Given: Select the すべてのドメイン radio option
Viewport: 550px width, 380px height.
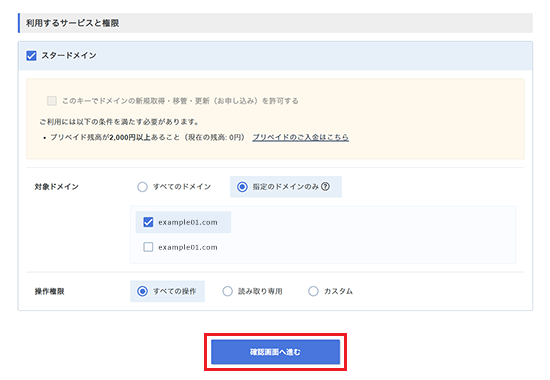Looking at the screenshot, I should click(142, 187).
